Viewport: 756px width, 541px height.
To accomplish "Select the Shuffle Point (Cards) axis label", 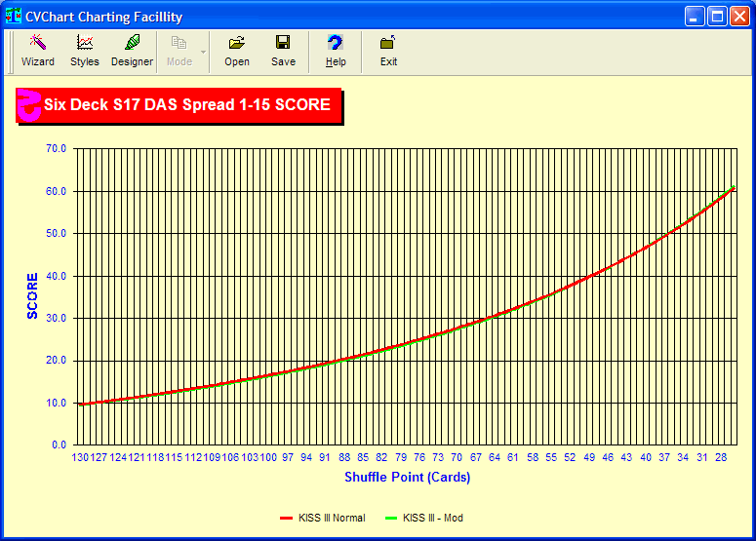I will (x=407, y=478).
